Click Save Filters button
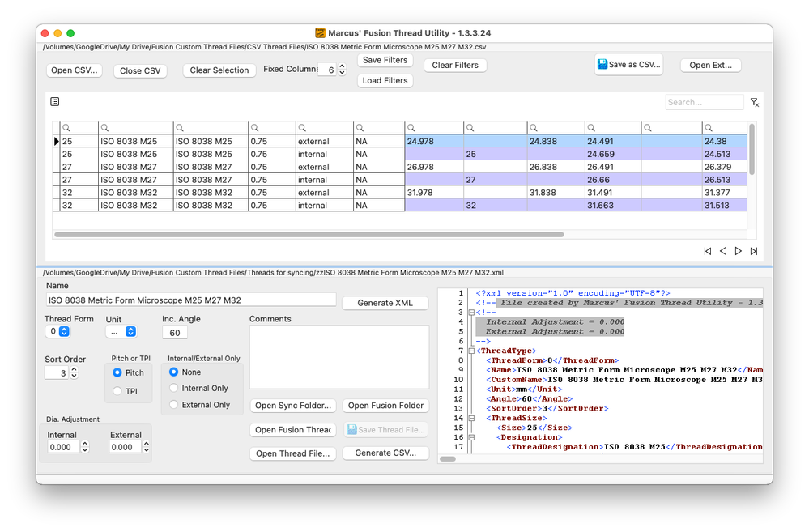Screen dimensions: 809x532 click(x=385, y=60)
